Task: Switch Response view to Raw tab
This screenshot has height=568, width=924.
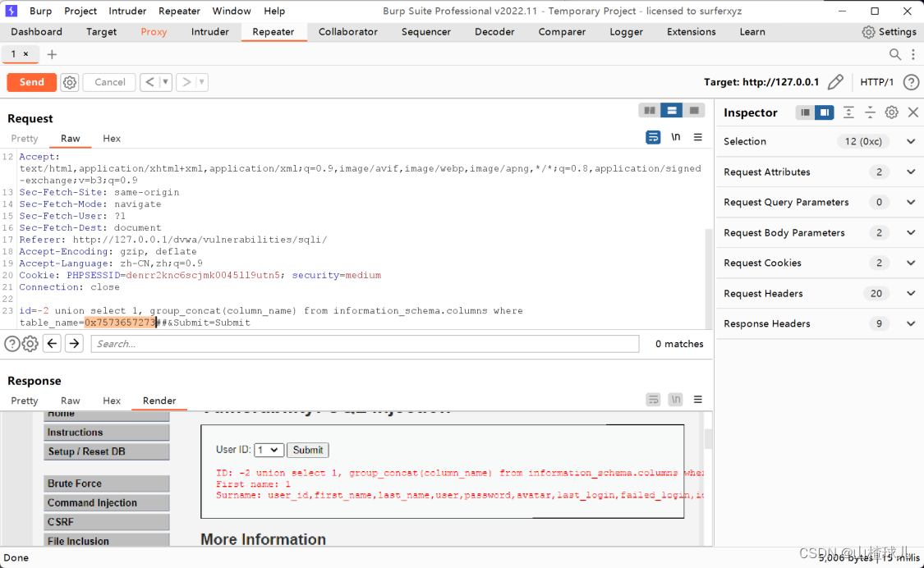Action: (70, 401)
